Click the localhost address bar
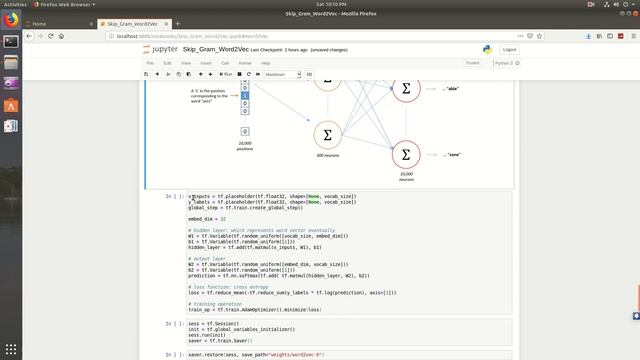This screenshot has height=360, width=640. (310, 36)
